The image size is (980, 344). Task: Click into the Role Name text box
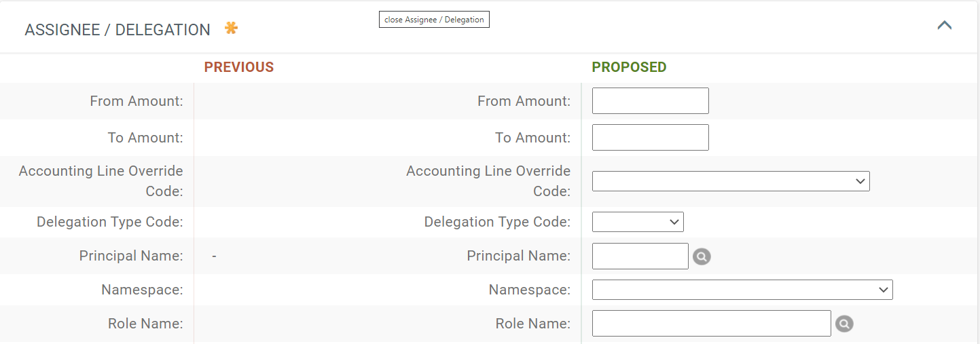711,324
